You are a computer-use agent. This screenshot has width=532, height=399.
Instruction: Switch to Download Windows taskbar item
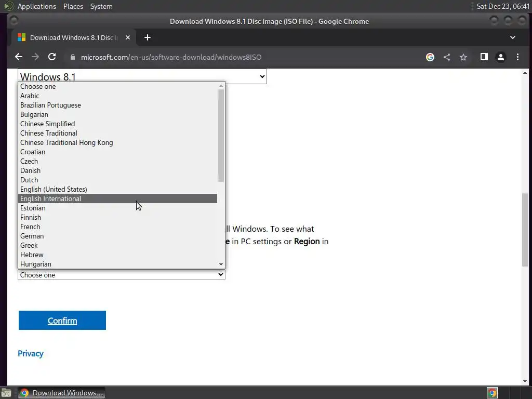pos(61,393)
